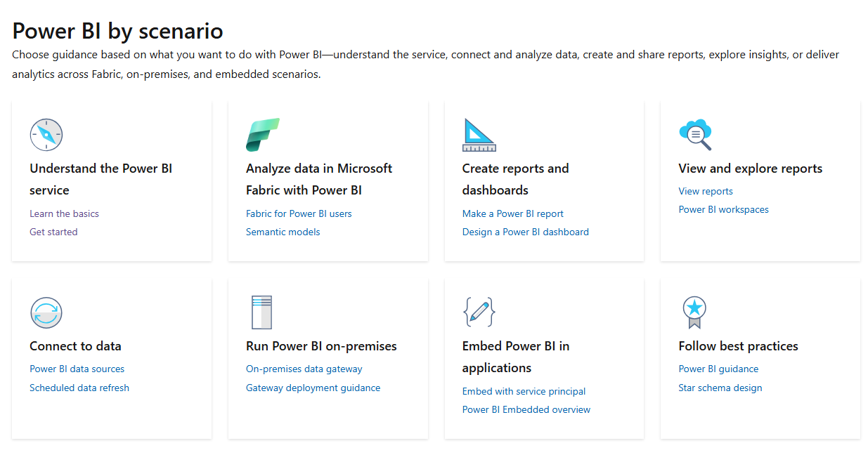Open the On-premises data gateway link
Image resolution: width=868 pixels, height=455 pixels.
click(x=304, y=369)
